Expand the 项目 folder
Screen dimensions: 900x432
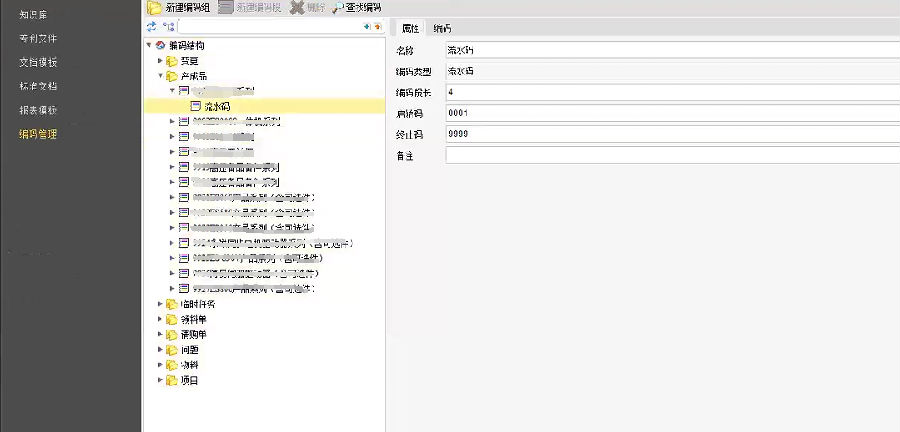tap(160, 379)
